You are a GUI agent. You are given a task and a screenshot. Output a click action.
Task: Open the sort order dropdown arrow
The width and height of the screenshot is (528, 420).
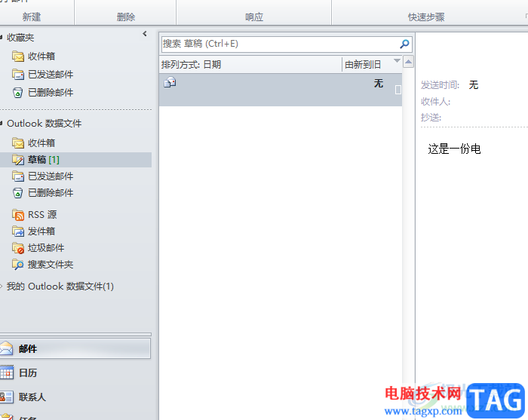[x=397, y=60]
